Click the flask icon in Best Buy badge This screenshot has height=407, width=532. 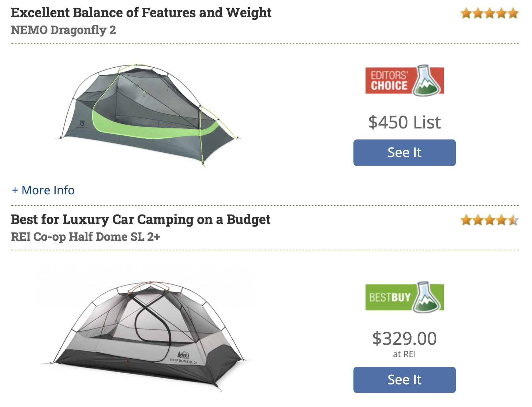(x=426, y=297)
